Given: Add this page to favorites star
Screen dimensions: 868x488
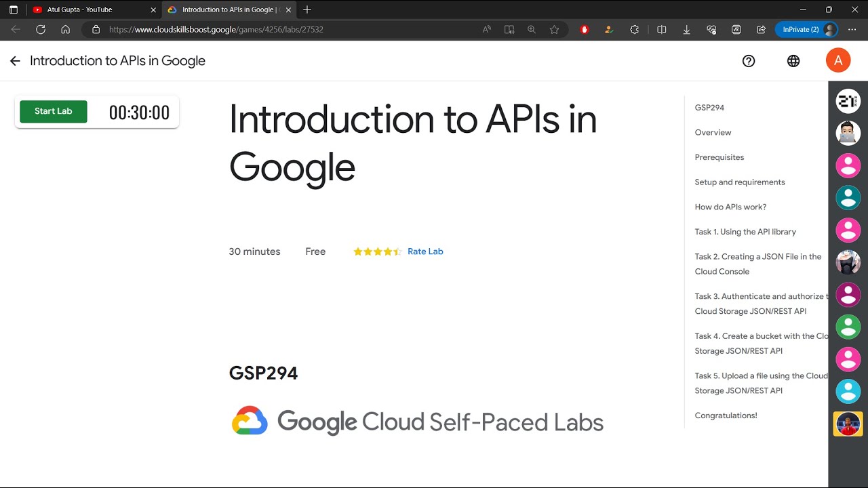Looking at the screenshot, I should 554,30.
